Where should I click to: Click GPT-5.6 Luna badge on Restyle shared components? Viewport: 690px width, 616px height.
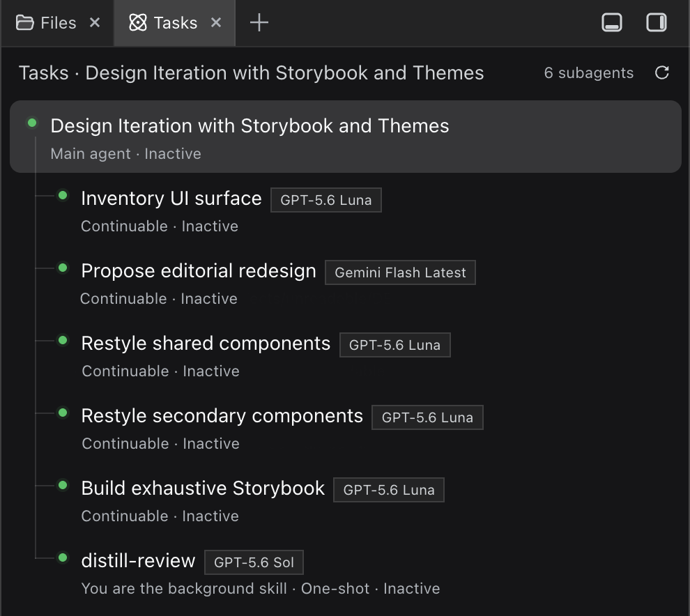point(394,345)
